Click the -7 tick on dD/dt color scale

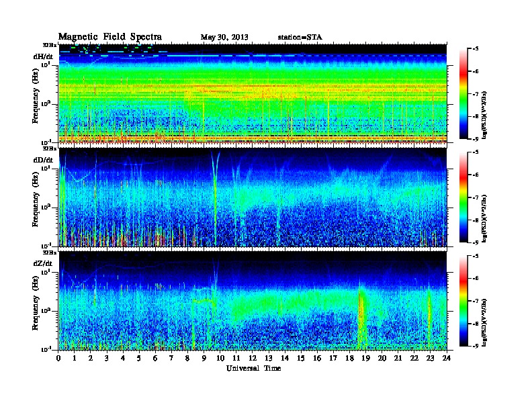(476, 197)
